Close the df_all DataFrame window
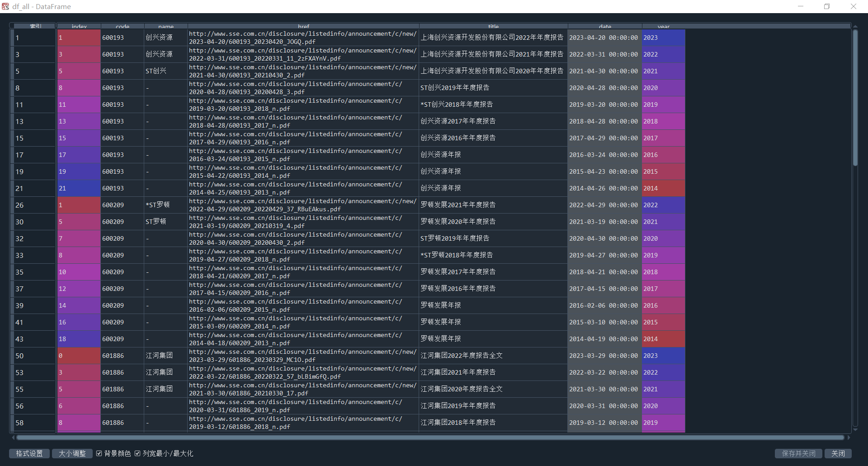This screenshot has height=466, width=868. pyautogui.click(x=854, y=6)
